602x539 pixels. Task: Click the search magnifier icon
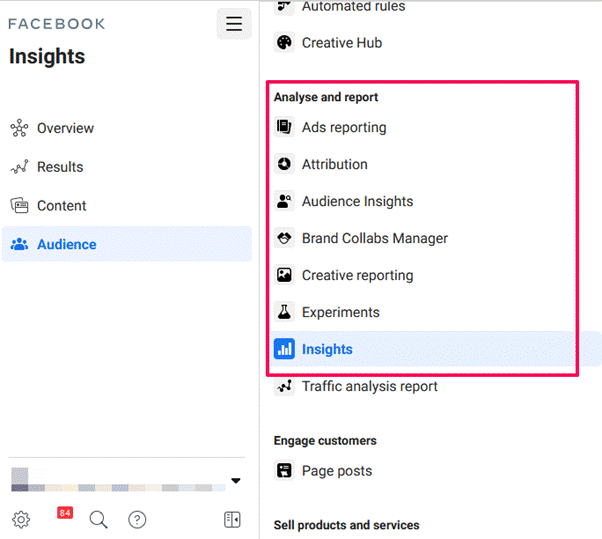pyautogui.click(x=98, y=519)
